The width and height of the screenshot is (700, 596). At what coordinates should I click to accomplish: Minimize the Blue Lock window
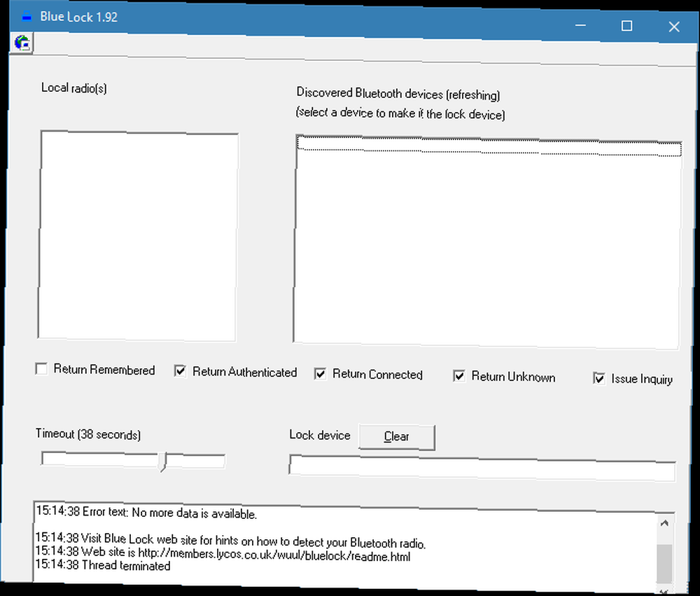click(x=580, y=25)
